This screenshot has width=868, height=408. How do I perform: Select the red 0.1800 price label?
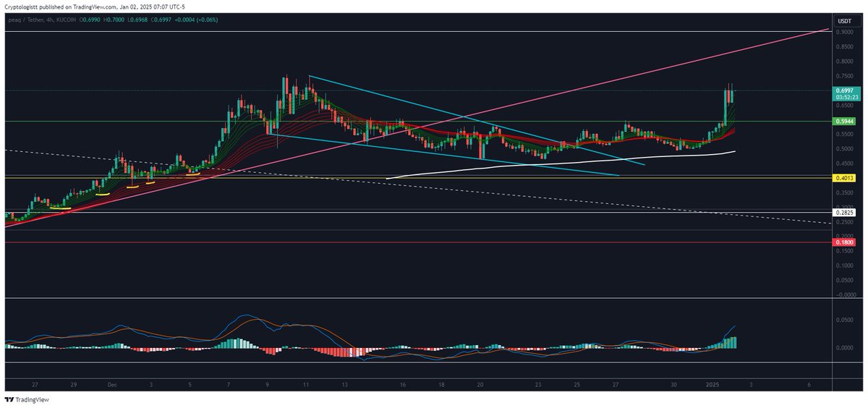coord(844,242)
